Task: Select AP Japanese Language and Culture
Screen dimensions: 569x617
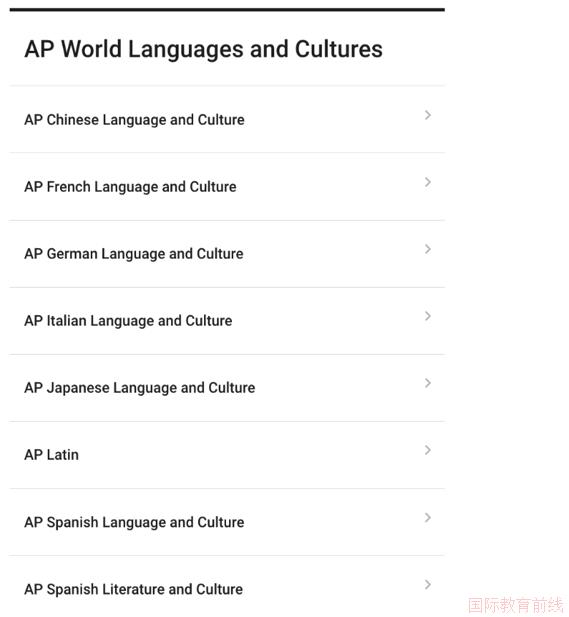Action: pos(140,388)
